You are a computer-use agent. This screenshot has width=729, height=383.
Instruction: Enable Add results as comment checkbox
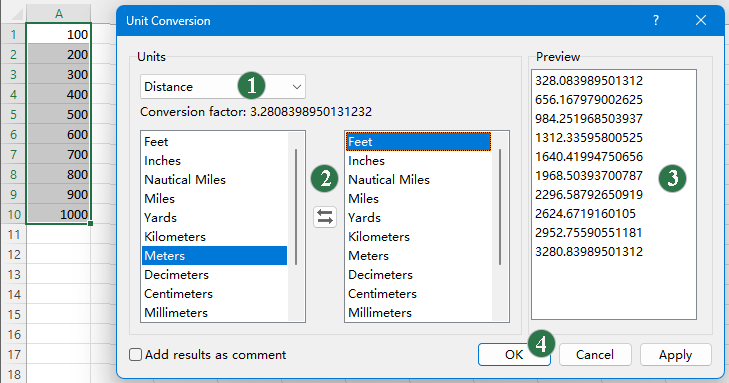tap(135, 355)
